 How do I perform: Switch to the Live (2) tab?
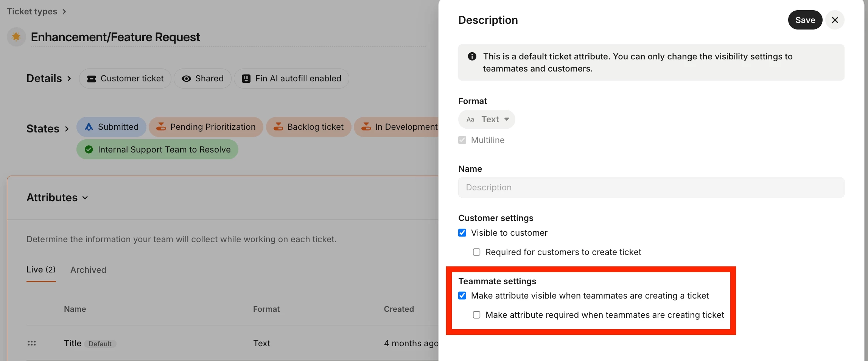click(41, 270)
